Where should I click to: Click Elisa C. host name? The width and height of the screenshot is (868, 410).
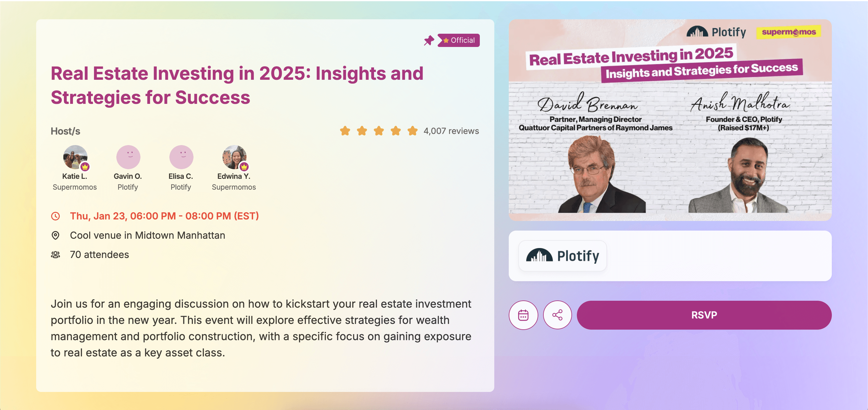(181, 176)
